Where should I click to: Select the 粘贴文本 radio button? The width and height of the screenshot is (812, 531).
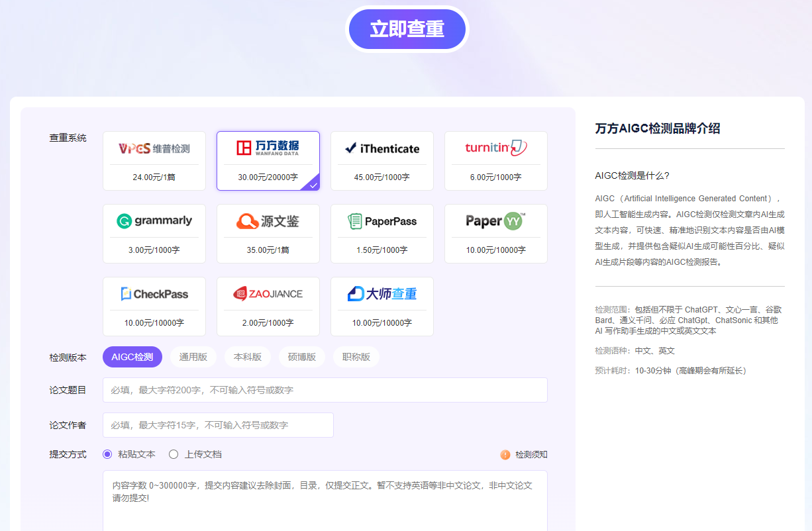107,454
